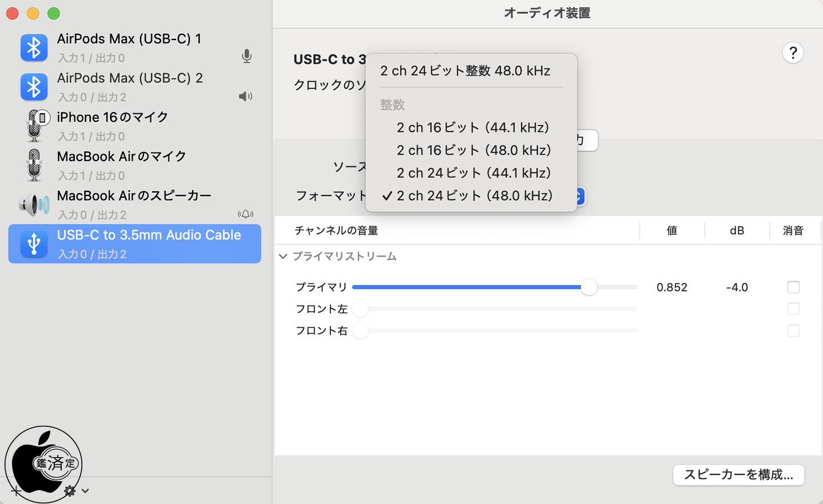Click the USB icon of USB-C audio cable
Image resolution: width=823 pixels, height=504 pixels.
point(34,244)
